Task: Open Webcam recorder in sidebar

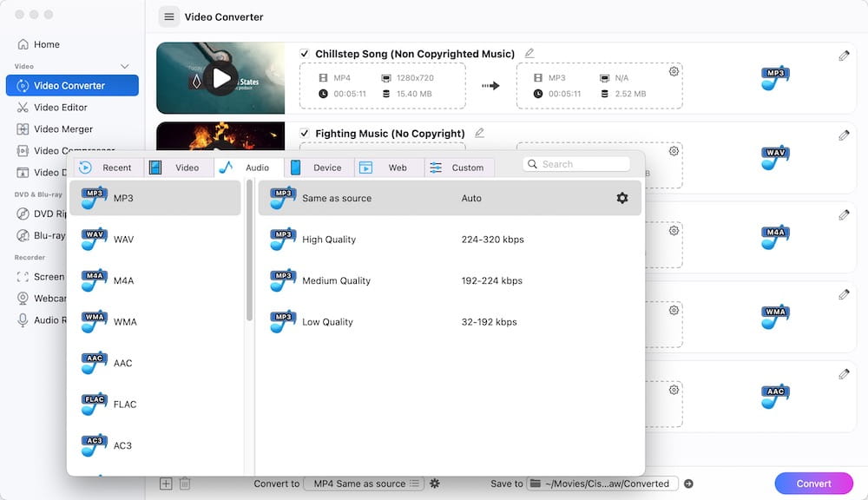Action: click(x=42, y=299)
